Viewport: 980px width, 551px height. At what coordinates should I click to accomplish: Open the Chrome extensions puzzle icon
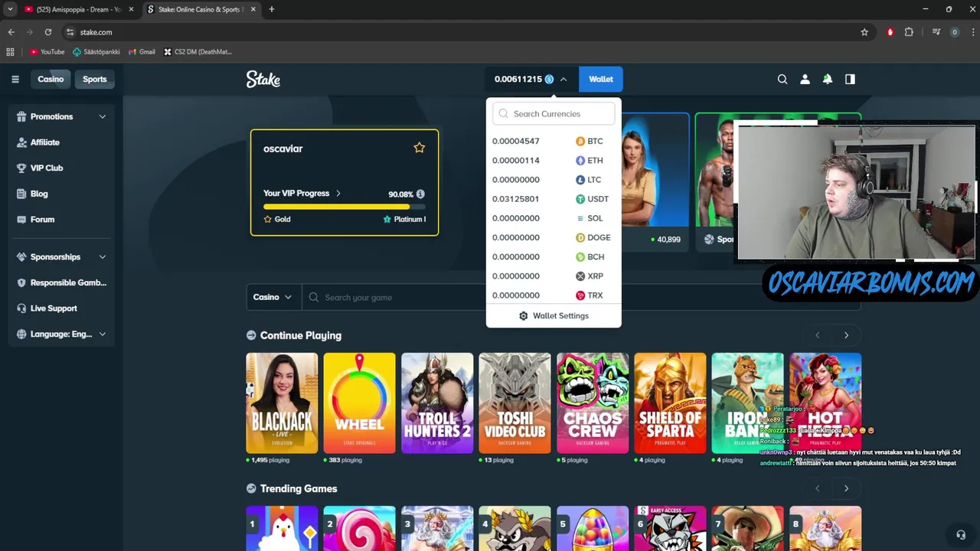pos(909,32)
